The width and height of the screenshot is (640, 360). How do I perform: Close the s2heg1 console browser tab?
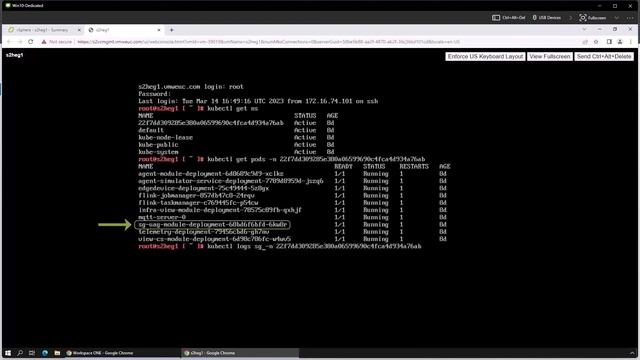point(159,30)
